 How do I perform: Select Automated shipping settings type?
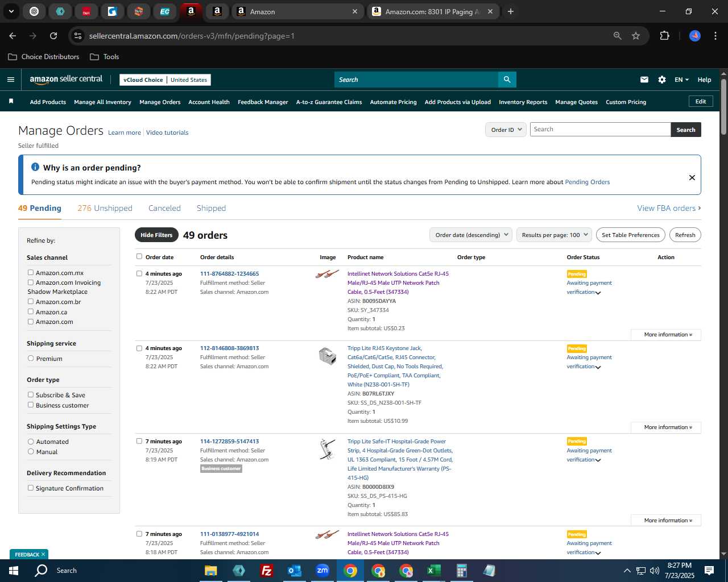point(31,442)
